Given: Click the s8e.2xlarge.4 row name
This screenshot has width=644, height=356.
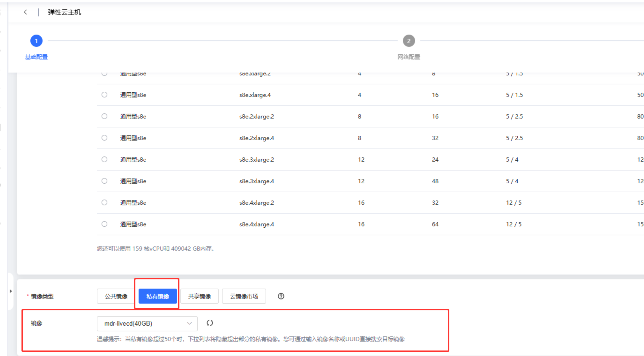Looking at the screenshot, I should [x=256, y=138].
